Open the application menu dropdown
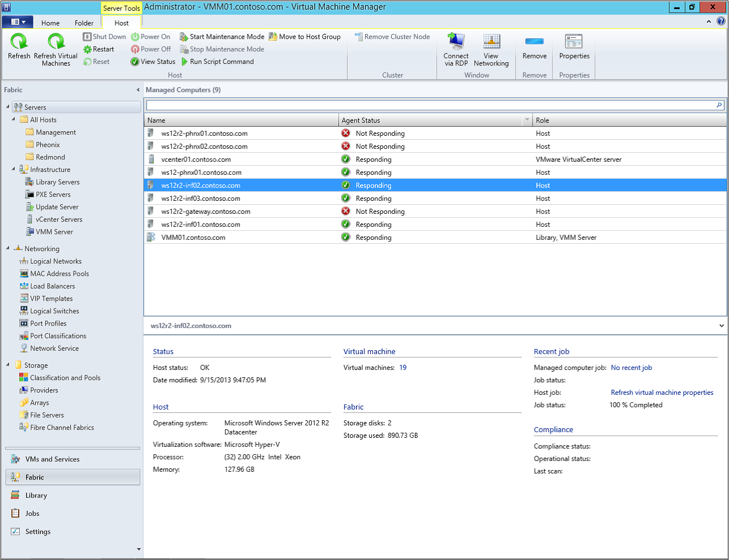 18,22
